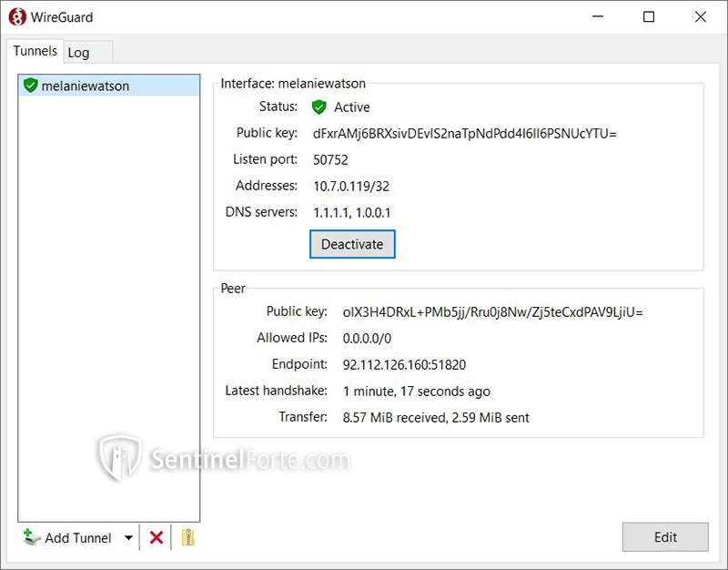
Task: Click DNS servers value 1.1.1.1, 1.0.0.1
Action: (352, 213)
